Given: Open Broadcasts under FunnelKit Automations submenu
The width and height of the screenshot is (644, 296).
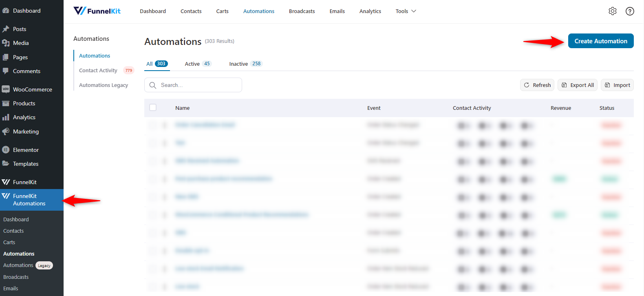Looking at the screenshot, I should click(x=16, y=277).
